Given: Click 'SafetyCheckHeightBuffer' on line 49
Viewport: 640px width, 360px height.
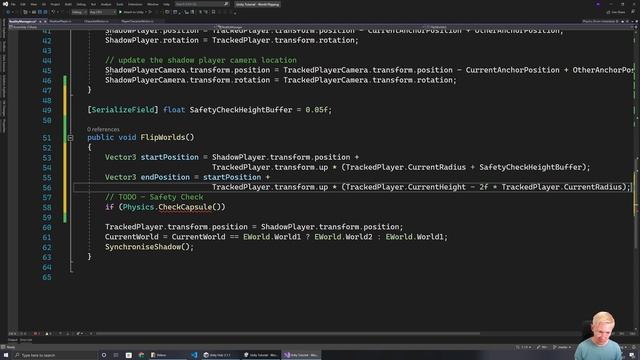Looking at the screenshot, I should pyautogui.click(x=241, y=110).
